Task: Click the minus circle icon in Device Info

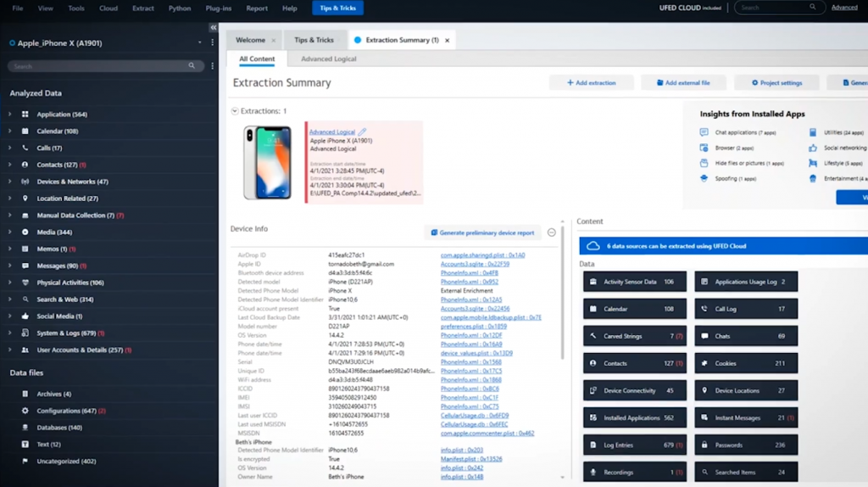Action: (551, 232)
